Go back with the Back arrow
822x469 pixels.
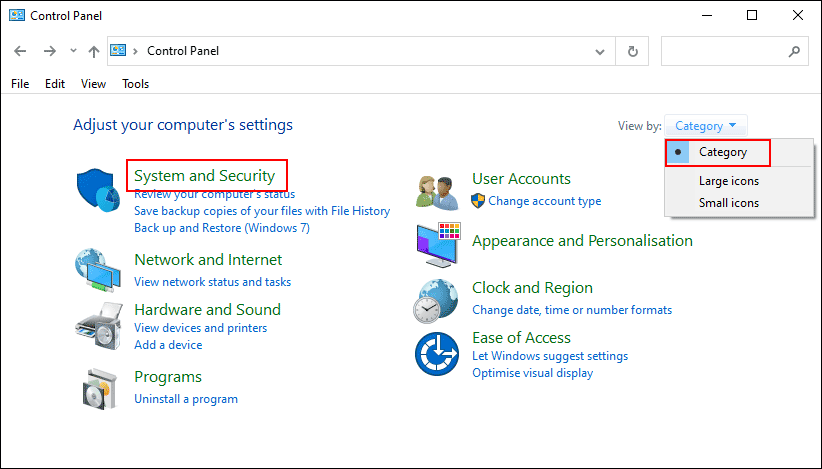(x=20, y=51)
